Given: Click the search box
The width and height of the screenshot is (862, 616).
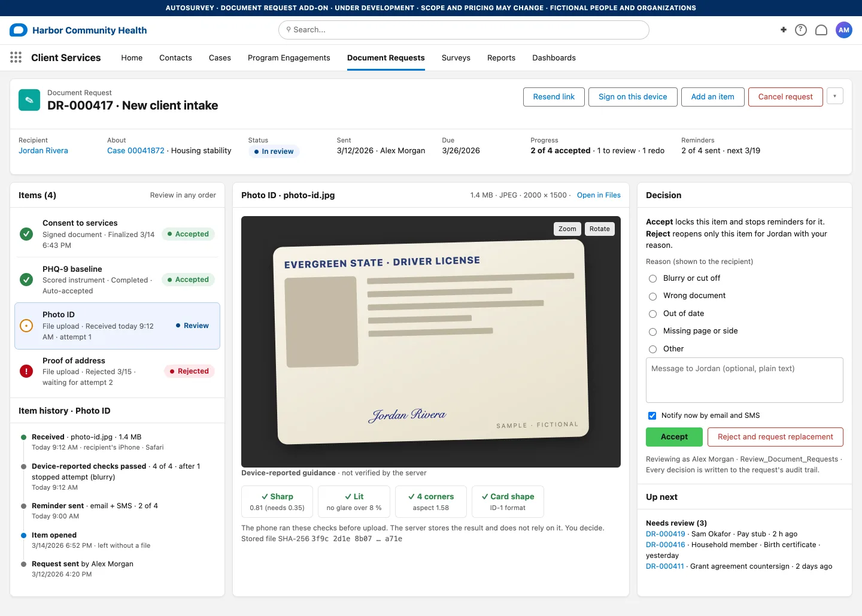Looking at the screenshot, I should pos(464,30).
